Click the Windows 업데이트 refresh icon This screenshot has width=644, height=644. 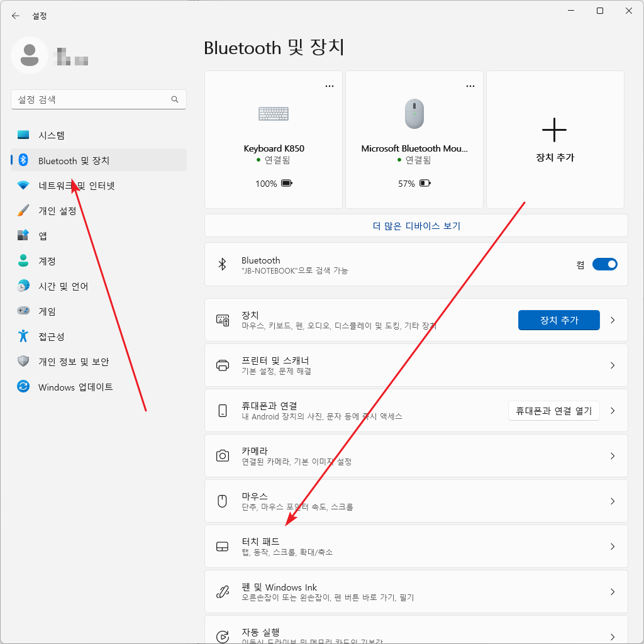click(23, 386)
